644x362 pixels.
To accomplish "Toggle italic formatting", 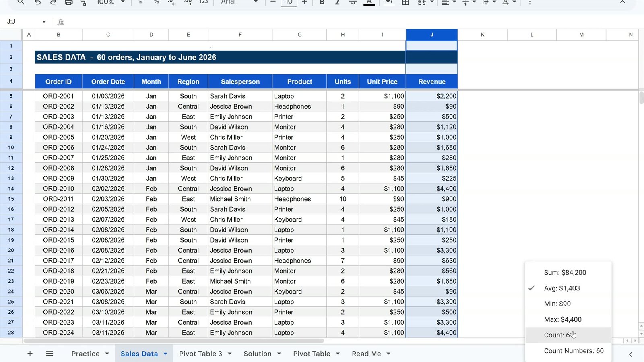I will point(337,2).
